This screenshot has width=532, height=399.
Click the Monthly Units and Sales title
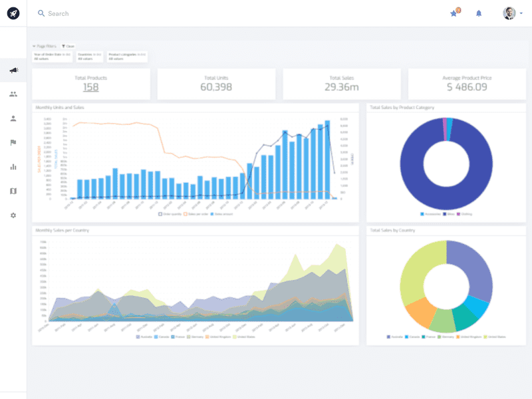tap(60, 108)
